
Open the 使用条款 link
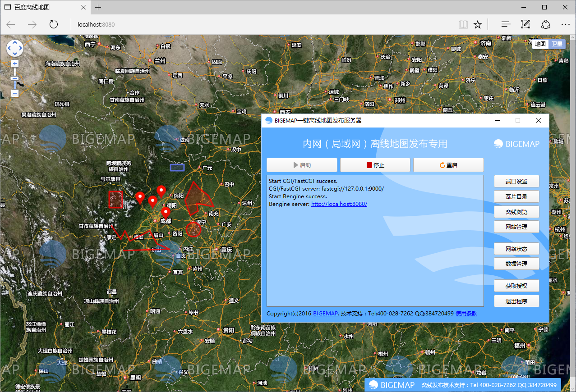[466, 314]
